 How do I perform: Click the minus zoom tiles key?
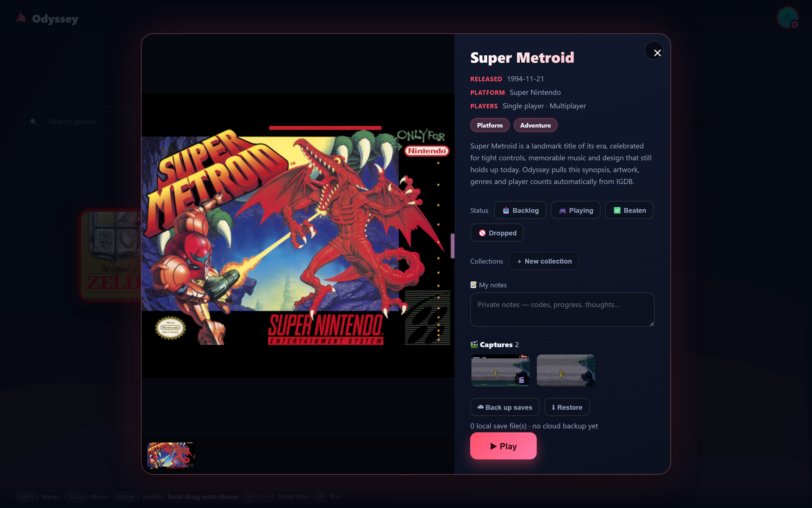[268, 497]
